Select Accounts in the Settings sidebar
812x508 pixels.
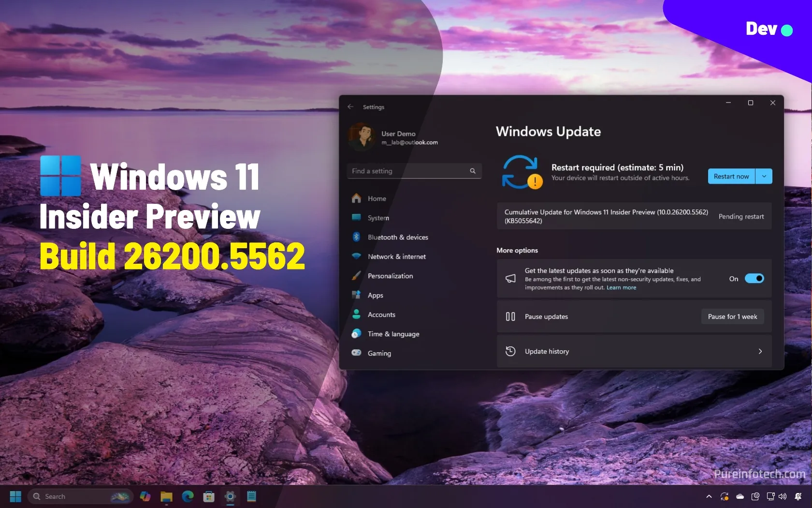click(381, 314)
